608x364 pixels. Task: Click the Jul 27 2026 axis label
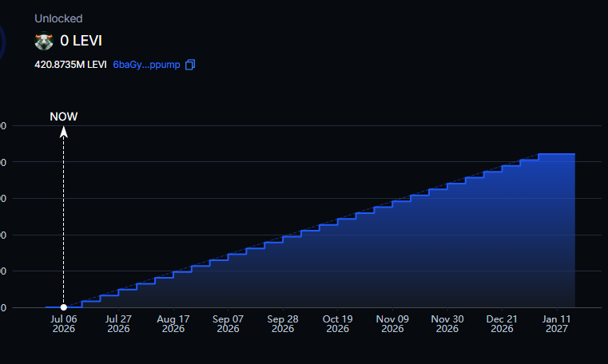tap(118, 324)
